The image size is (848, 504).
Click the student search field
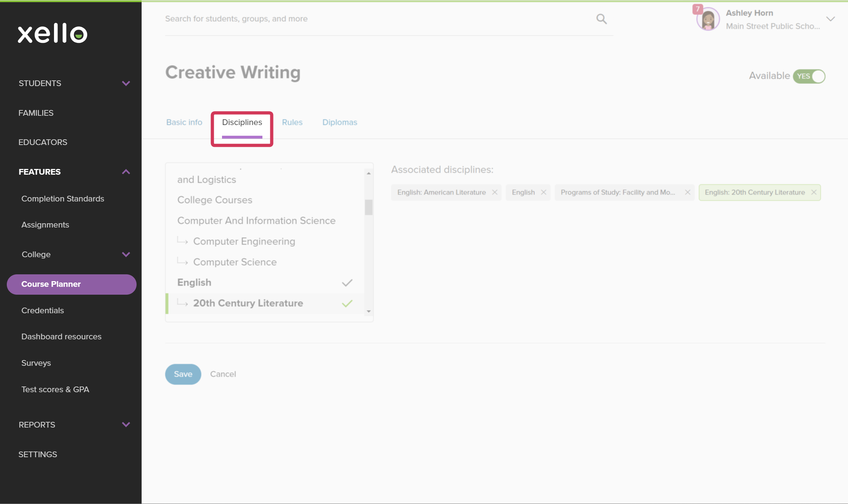pyautogui.click(x=358, y=19)
